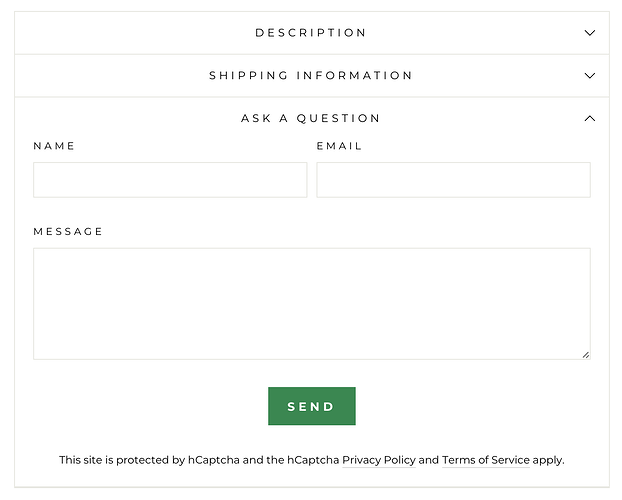Expand the Description section chevron
The image size is (622, 500).
pos(589,33)
